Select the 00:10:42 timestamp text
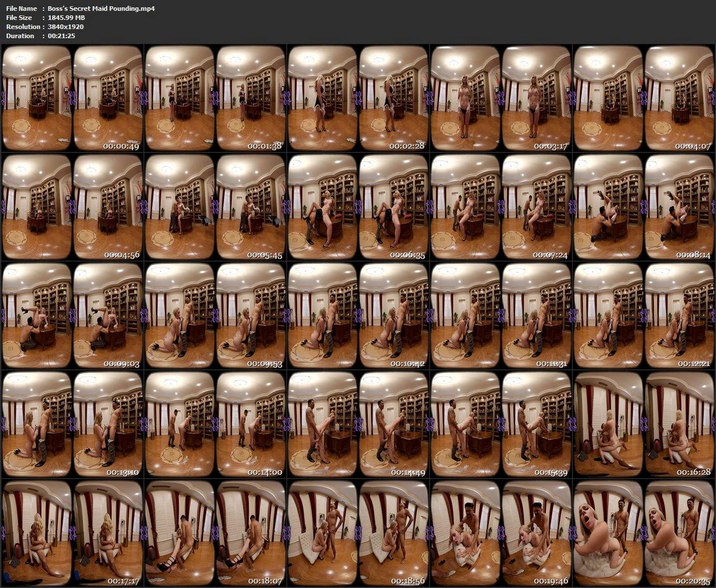Viewport: 716px width, 588px height. (408, 364)
